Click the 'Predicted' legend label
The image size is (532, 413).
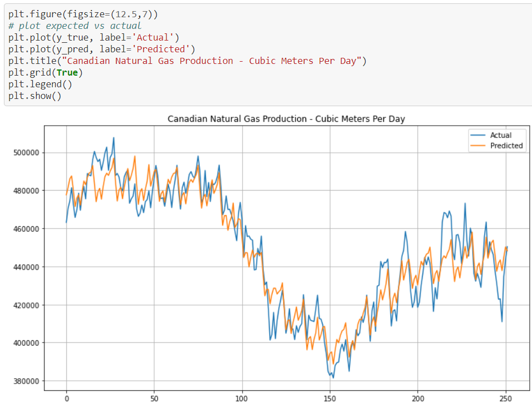pyautogui.click(x=506, y=146)
